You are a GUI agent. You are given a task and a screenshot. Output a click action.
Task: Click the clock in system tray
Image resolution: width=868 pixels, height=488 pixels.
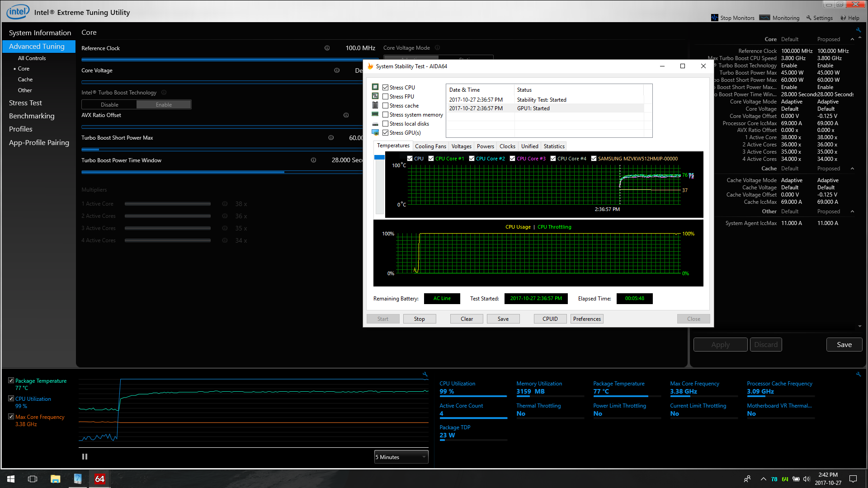[x=828, y=479]
